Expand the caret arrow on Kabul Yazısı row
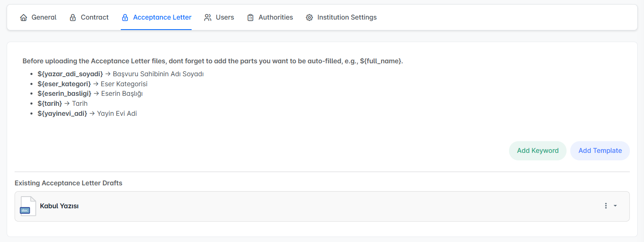The width and height of the screenshot is (644, 242). point(615,206)
